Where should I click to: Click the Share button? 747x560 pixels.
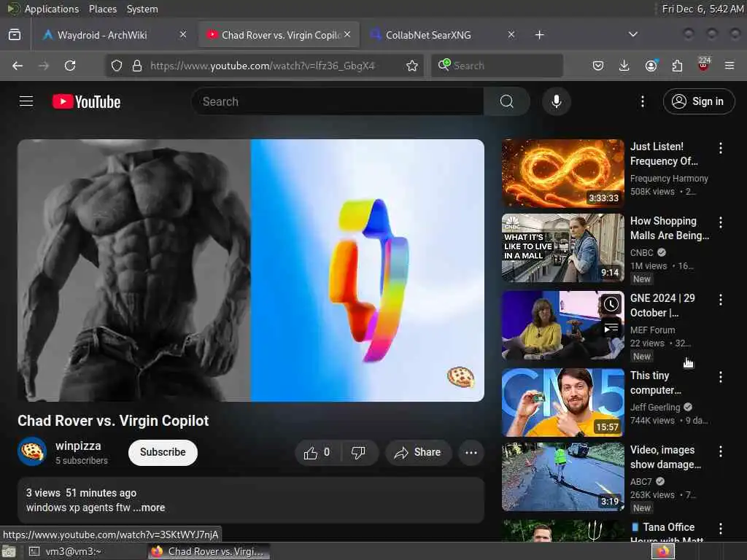pos(417,452)
